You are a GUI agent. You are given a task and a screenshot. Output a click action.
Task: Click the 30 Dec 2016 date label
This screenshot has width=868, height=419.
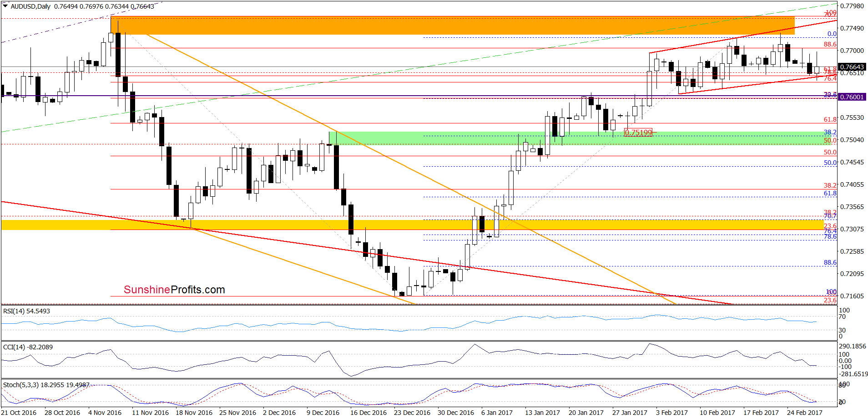(x=456, y=413)
